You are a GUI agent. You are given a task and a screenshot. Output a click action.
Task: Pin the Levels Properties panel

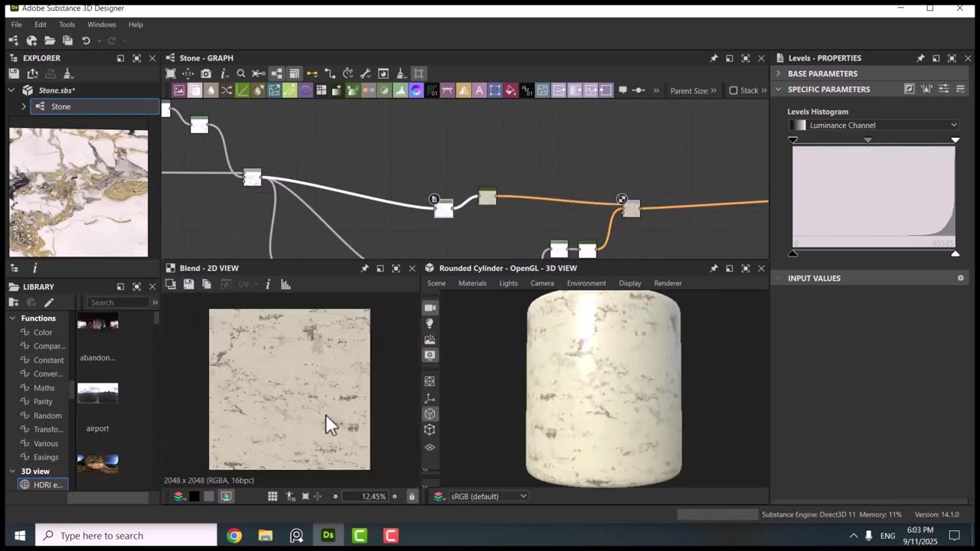pos(920,58)
